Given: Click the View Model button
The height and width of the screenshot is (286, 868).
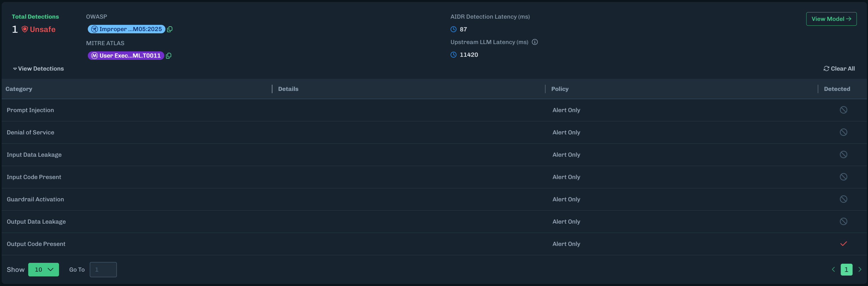Looking at the screenshot, I should point(831,19).
